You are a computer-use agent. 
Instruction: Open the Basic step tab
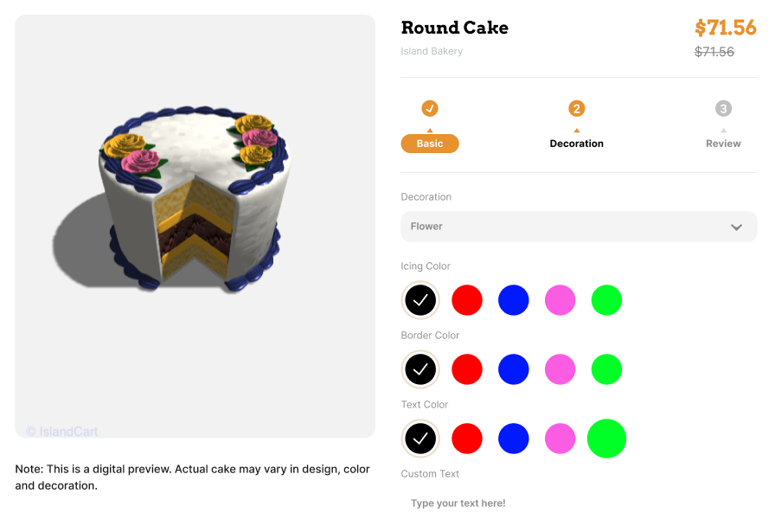click(430, 144)
